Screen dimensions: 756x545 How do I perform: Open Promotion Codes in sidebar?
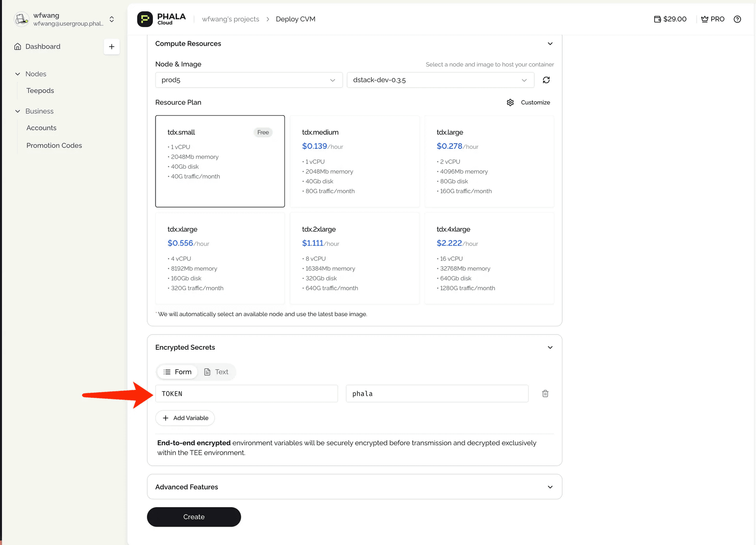tap(54, 145)
